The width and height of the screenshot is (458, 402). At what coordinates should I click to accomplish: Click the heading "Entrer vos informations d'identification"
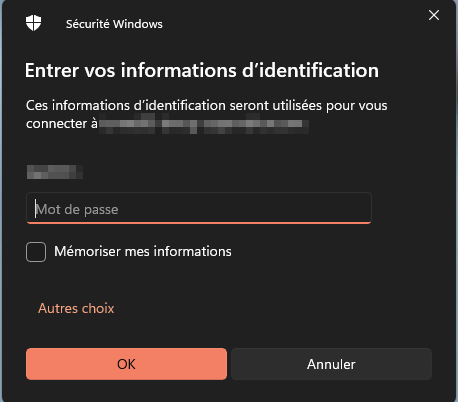point(202,70)
